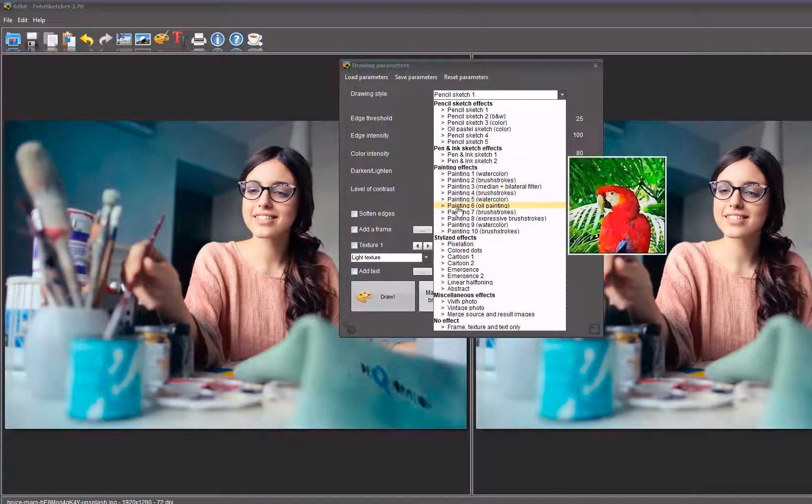Image resolution: width=812 pixels, height=504 pixels.
Task: Click the Undo arrow in the toolbar
Action: (x=87, y=40)
